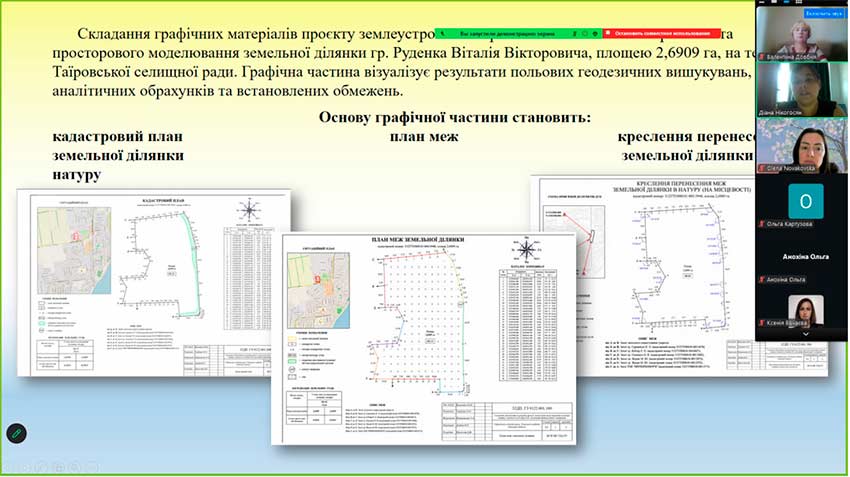Click the green screen sharing status bar
The width and height of the screenshot is (850, 477).
click(x=518, y=34)
